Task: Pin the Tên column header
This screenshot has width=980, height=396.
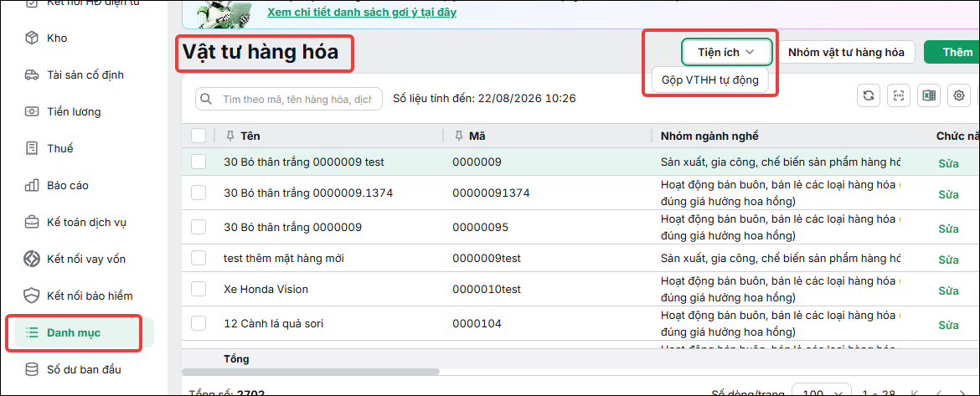Action: [230, 136]
